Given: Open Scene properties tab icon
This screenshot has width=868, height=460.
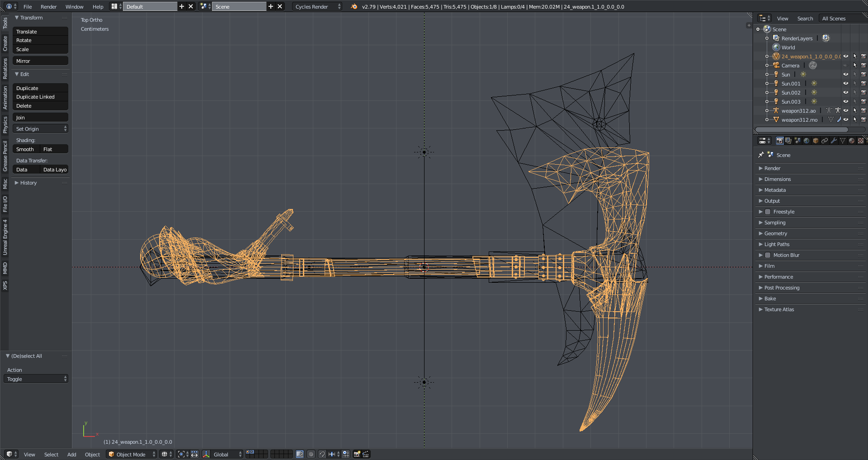Looking at the screenshot, I should click(797, 141).
